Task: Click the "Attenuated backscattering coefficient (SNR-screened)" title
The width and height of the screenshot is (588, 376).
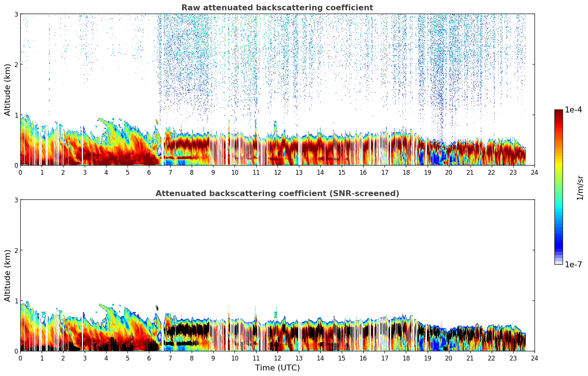Action: pyautogui.click(x=277, y=194)
